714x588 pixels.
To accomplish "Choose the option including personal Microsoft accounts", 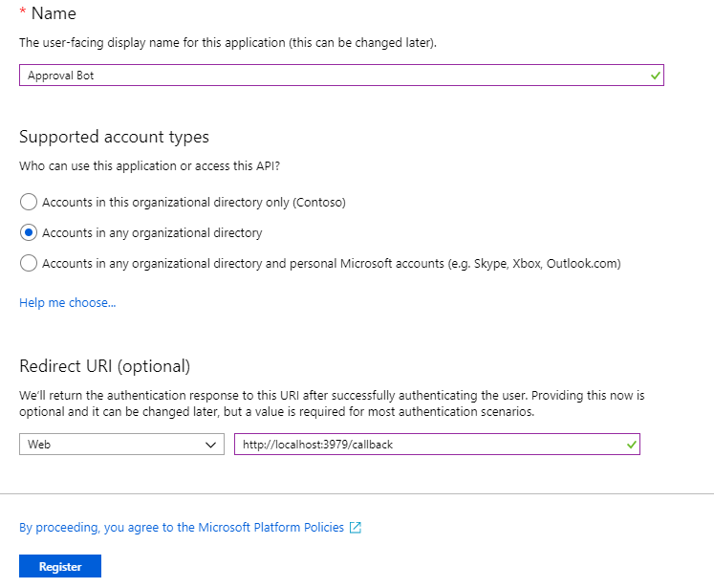I will tap(29, 263).
